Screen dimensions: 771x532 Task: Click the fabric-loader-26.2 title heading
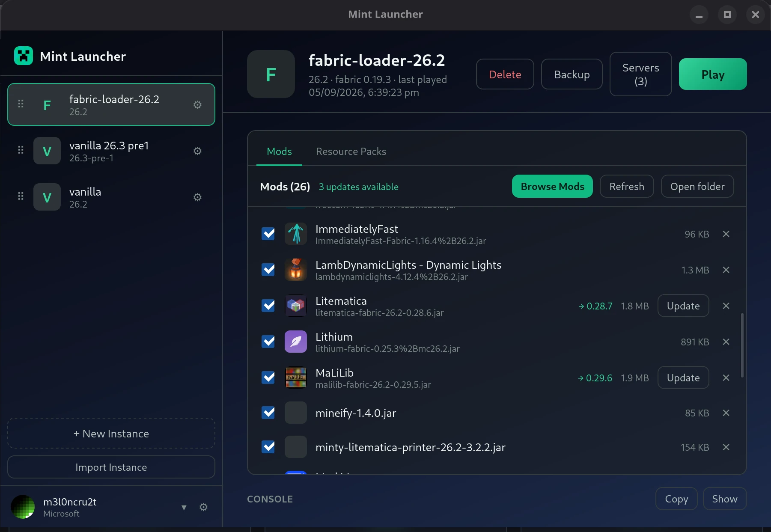click(377, 60)
